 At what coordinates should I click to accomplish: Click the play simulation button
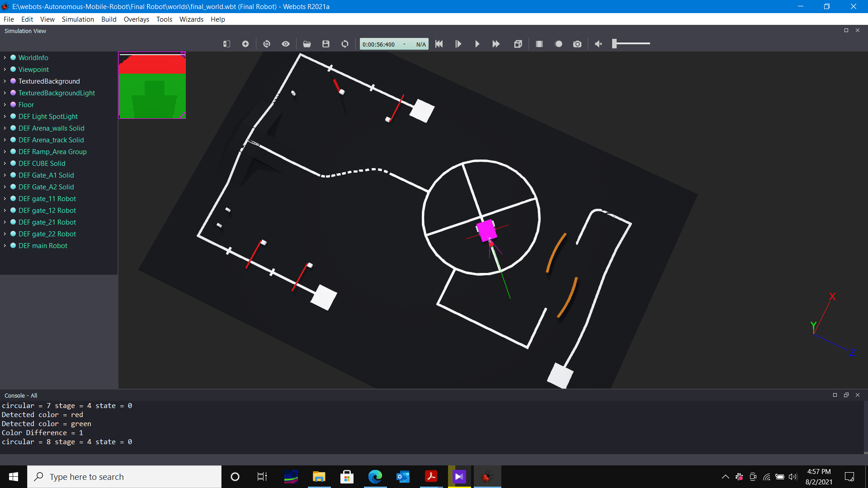pyautogui.click(x=477, y=43)
